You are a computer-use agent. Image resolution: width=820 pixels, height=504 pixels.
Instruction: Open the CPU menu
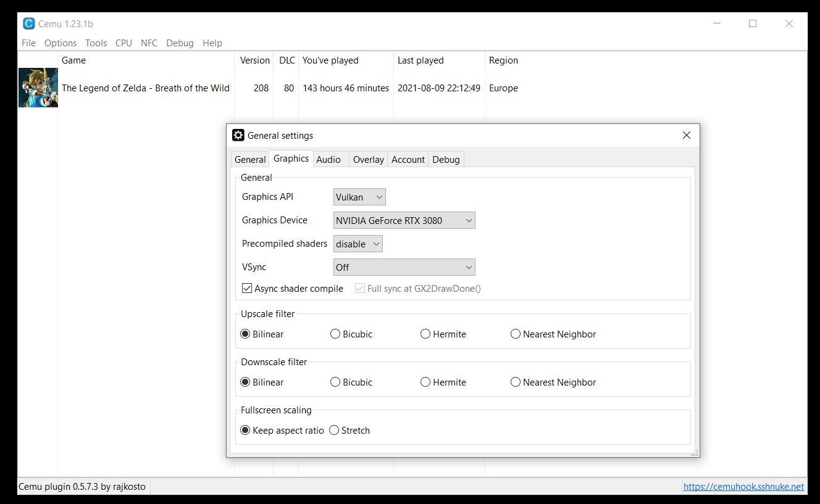tap(123, 43)
